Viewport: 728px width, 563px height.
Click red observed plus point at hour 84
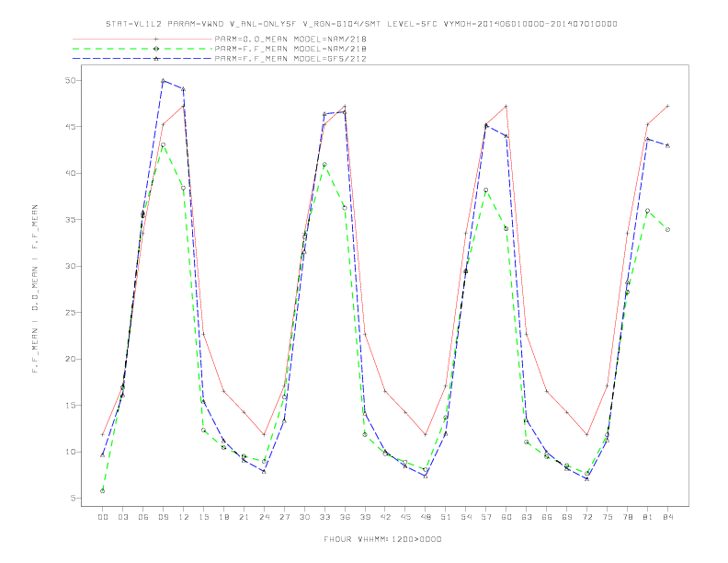[667, 107]
